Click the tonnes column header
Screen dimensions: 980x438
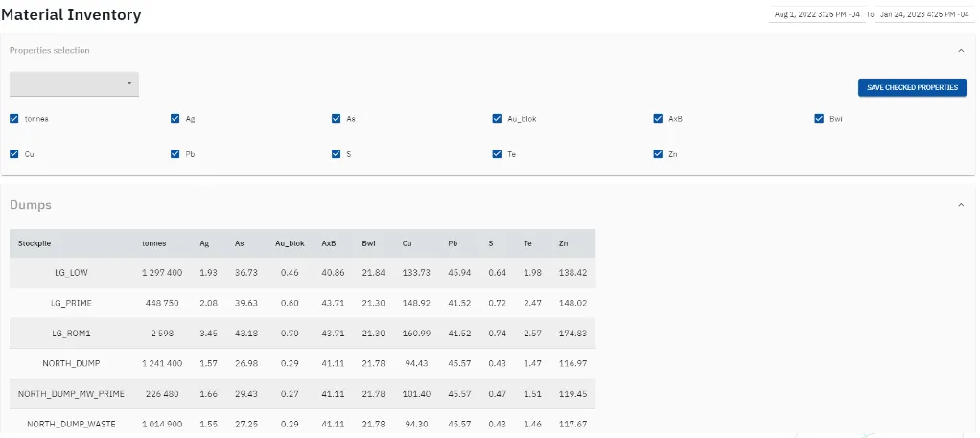coord(154,243)
